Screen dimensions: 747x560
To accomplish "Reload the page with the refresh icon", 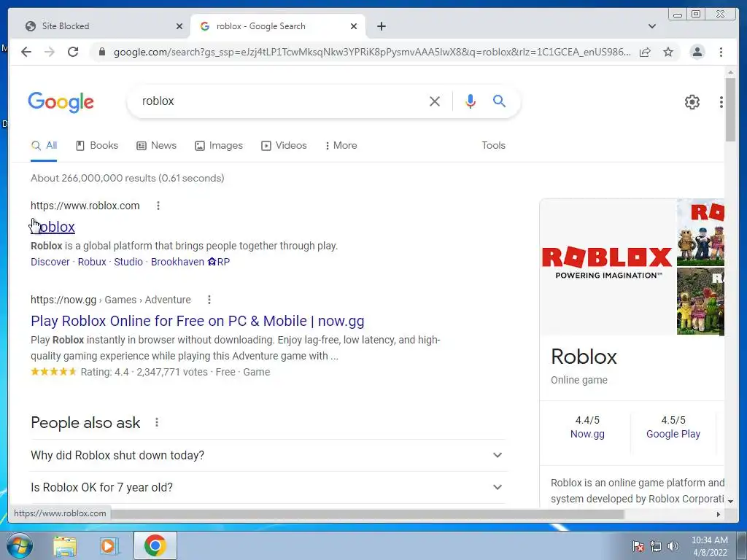I will 73,52.
